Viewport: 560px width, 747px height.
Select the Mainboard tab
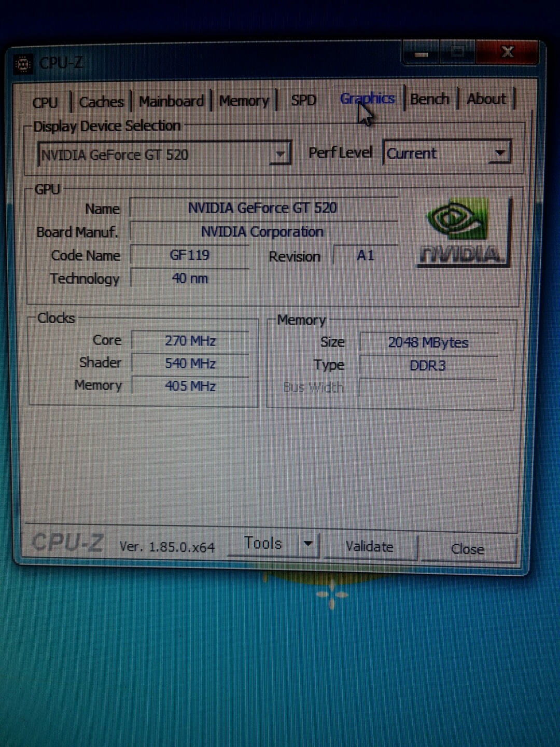click(x=171, y=101)
